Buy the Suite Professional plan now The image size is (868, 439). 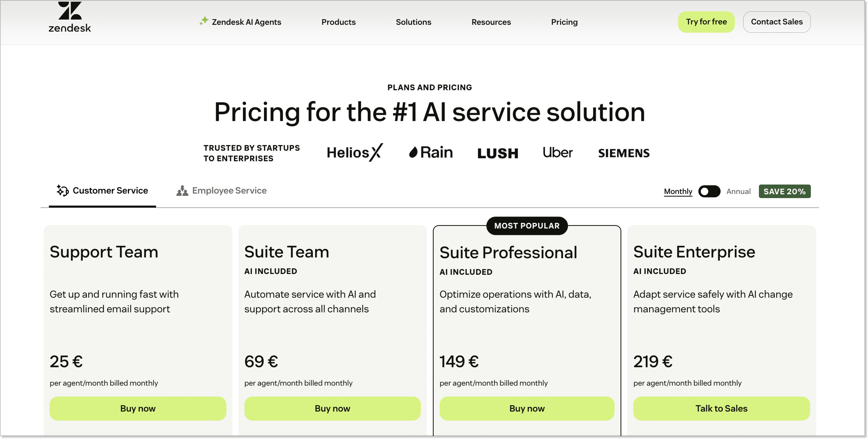(527, 408)
